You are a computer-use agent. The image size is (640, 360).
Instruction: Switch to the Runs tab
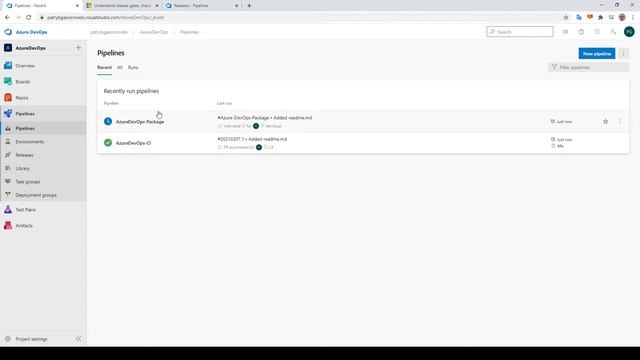pos(133,67)
